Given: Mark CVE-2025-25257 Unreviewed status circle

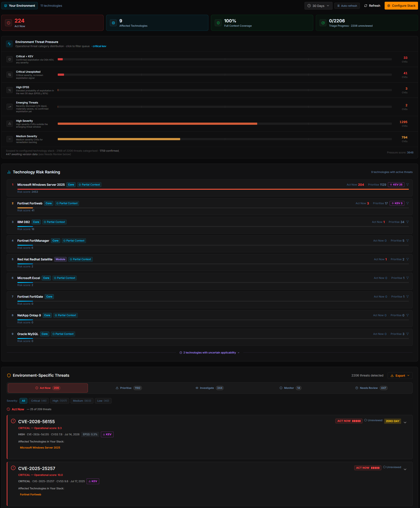Looking at the screenshot, I should click(384, 467).
